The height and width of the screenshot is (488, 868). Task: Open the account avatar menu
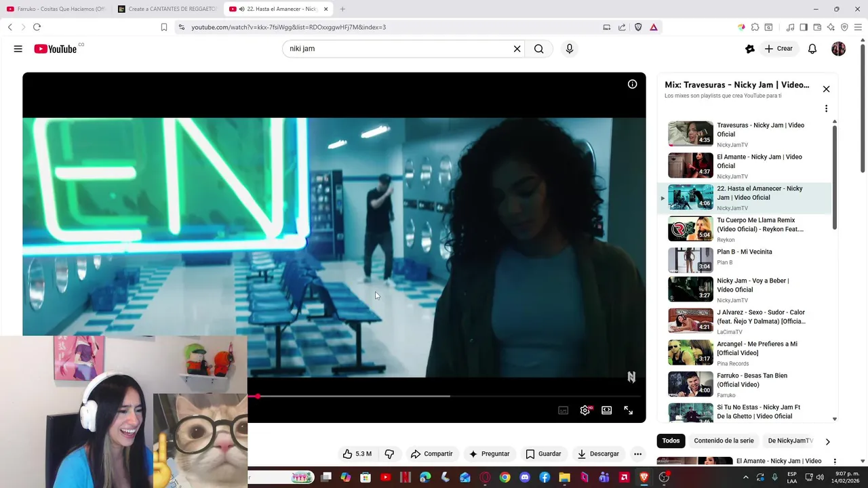[x=839, y=49]
